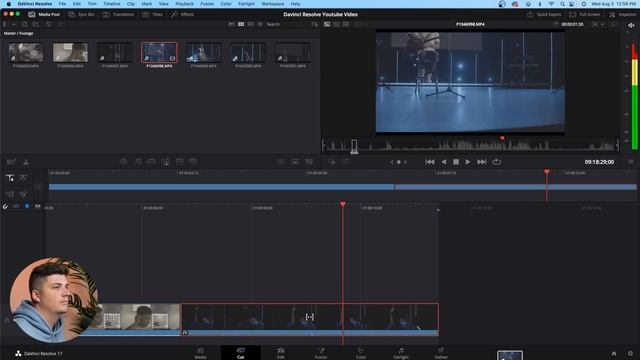Jump to the last frame
640x360 pixels.
click(x=482, y=162)
